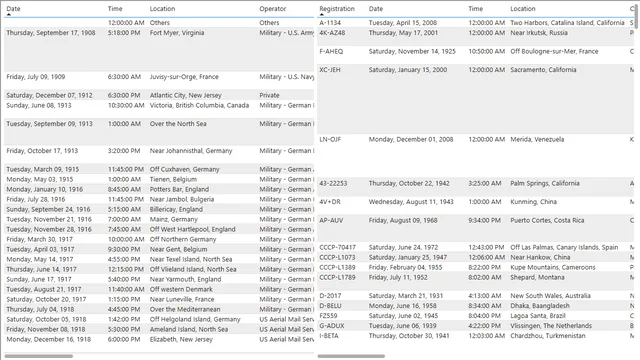640x360 pixels.
Task: Select 'Off Helgoland Island, Germany' cell
Action: [x=195, y=319]
